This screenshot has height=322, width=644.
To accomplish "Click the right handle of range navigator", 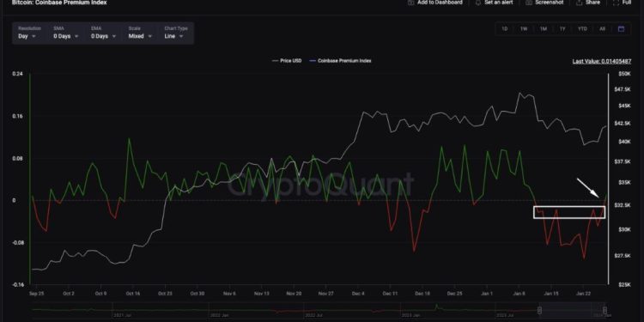I will point(605,310).
